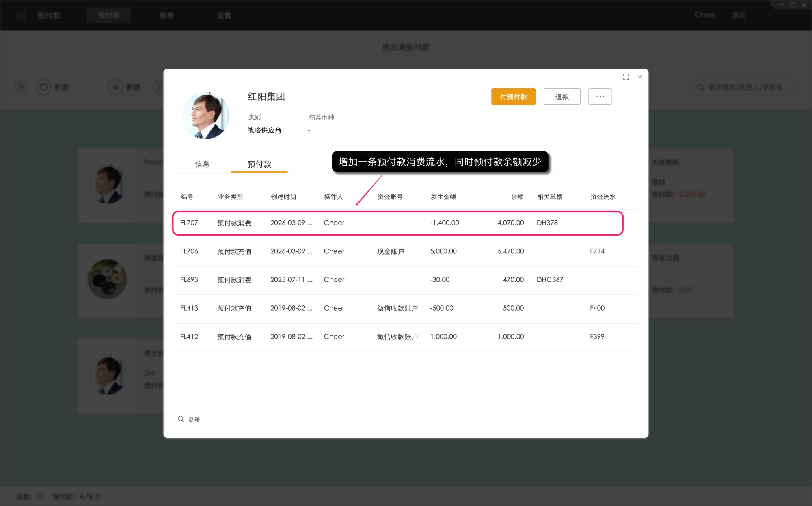Click the Cheer username in the top bar
This screenshot has width=812, height=506.
[x=705, y=15]
